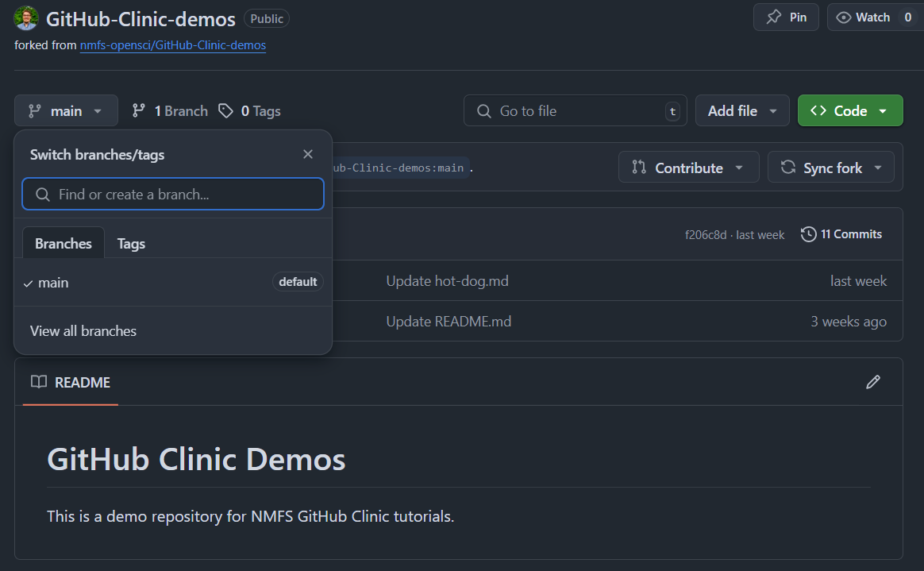Click the Find or create a branch field
Image resolution: width=924 pixels, height=571 pixels.
point(173,194)
